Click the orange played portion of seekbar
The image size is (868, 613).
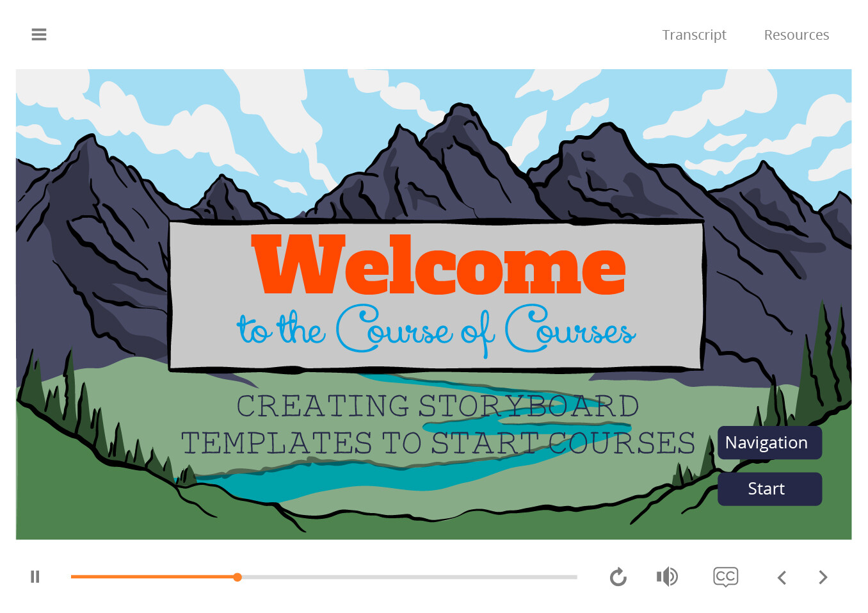[x=152, y=577]
